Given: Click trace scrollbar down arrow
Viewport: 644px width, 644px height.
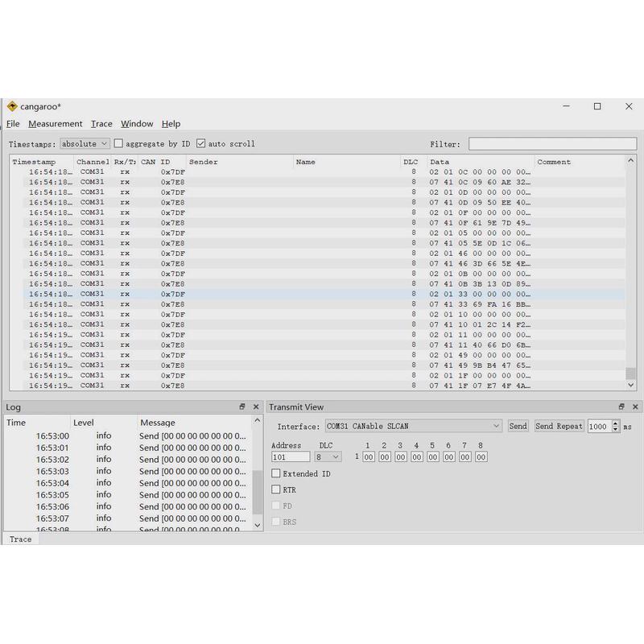Looking at the screenshot, I should 631,385.
